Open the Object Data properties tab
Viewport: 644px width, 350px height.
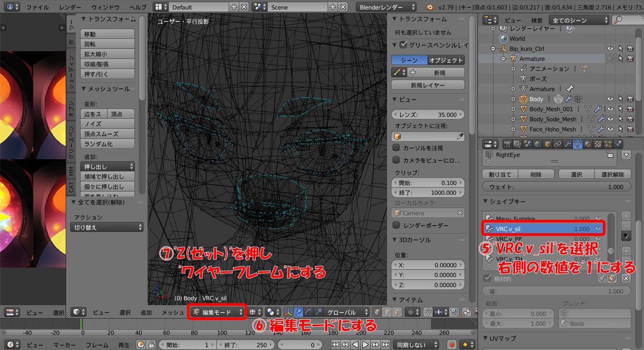point(577,144)
